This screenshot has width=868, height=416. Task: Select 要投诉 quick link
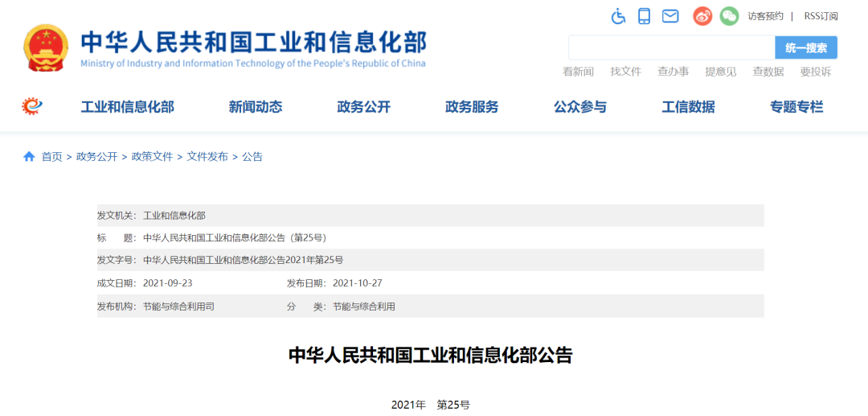click(x=816, y=72)
